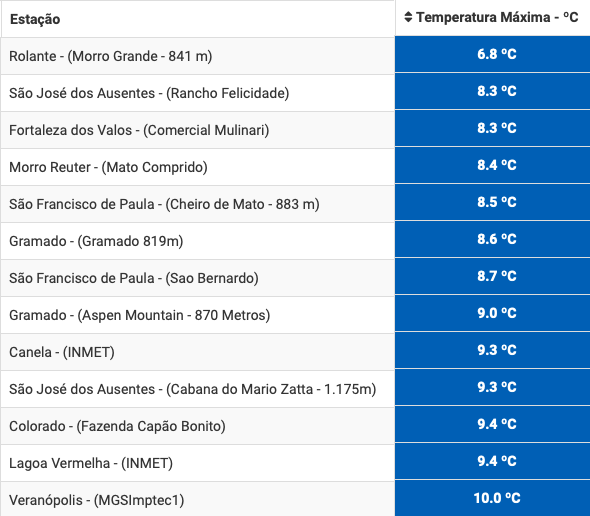Click the 8.6 °C temperature cell

[493, 239]
